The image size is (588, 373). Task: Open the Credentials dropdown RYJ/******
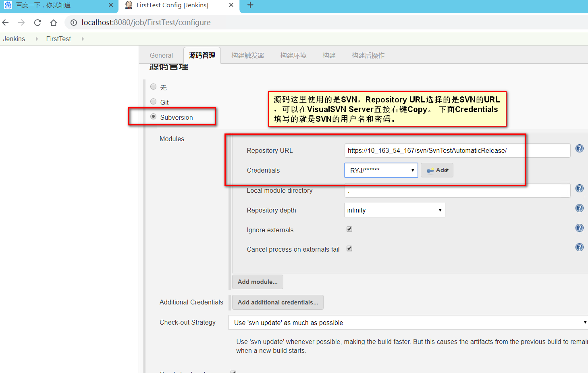(x=381, y=170)
